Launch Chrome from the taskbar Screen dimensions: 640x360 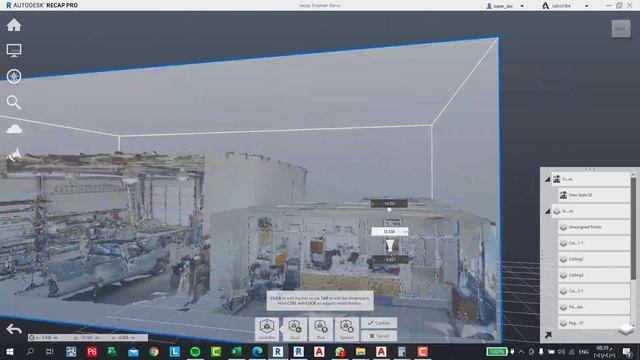click(x=154, y=351)
